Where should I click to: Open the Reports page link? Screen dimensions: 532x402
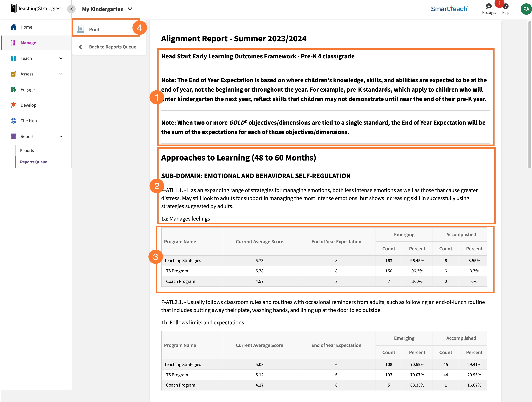click(27, 150)
